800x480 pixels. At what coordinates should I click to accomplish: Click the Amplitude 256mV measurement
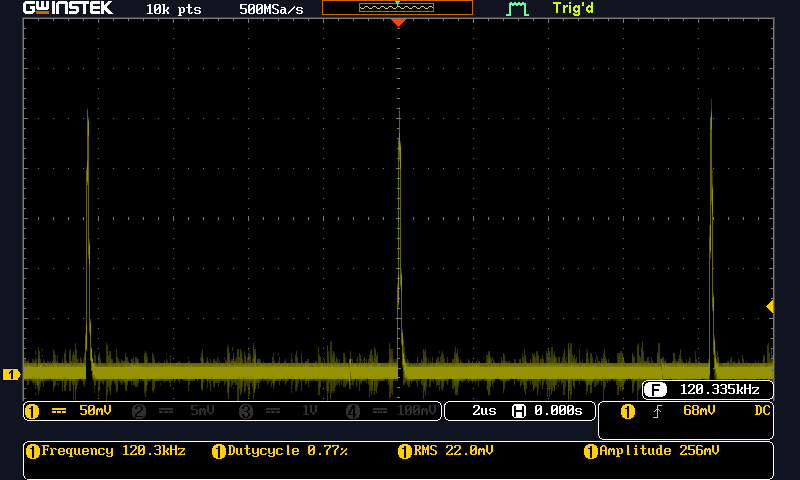[659, 451]
